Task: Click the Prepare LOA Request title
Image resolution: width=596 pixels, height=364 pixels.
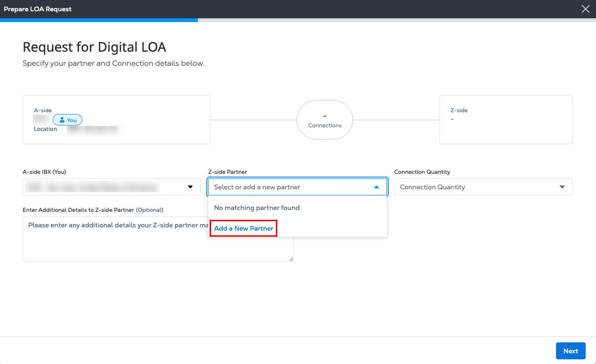Action: [38, 9]
